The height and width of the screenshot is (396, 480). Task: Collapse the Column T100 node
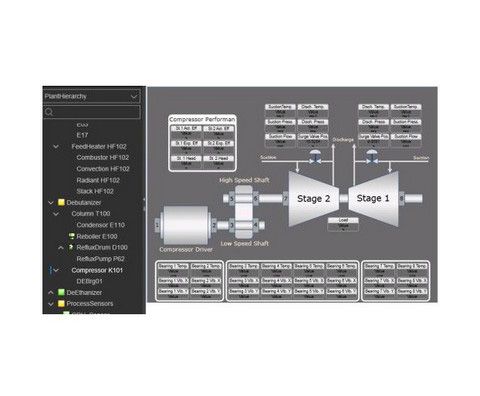point(56,214)
